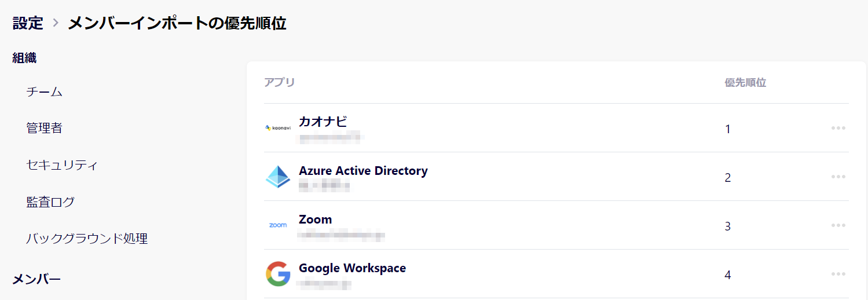868x300 pixels.
Task: Click the 設定 breadcrumb link
Action: (x=28, y=23)
